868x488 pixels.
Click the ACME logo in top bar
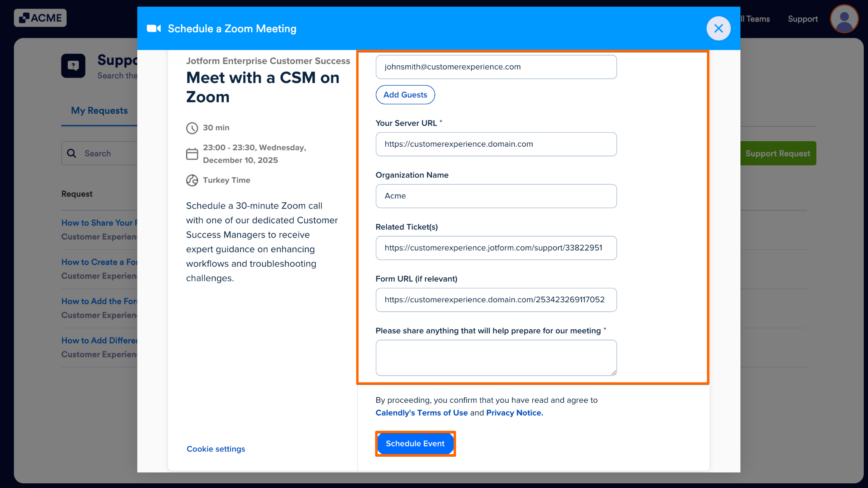[x=40, y=18]
